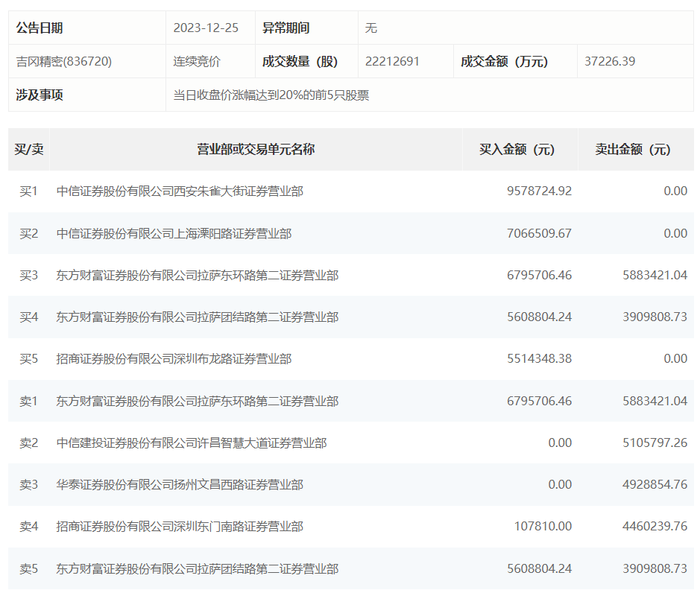This screenshot has height=593, width=700.
Task: Click the date 2023-12-25
Action: tap(206, 28)
